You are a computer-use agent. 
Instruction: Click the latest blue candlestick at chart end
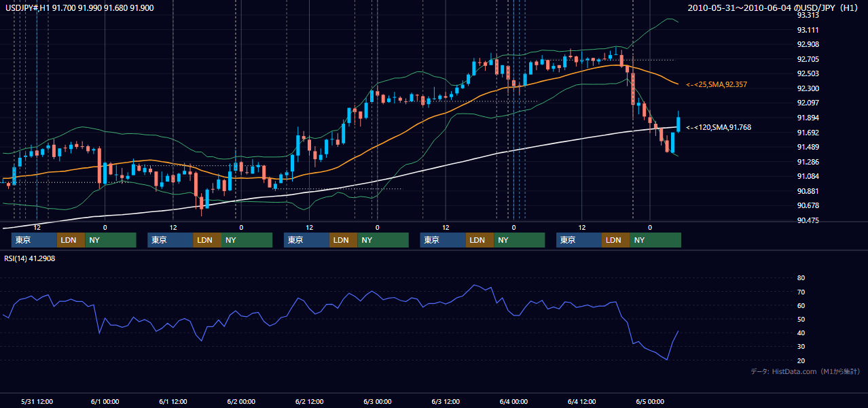coord(679,124)
